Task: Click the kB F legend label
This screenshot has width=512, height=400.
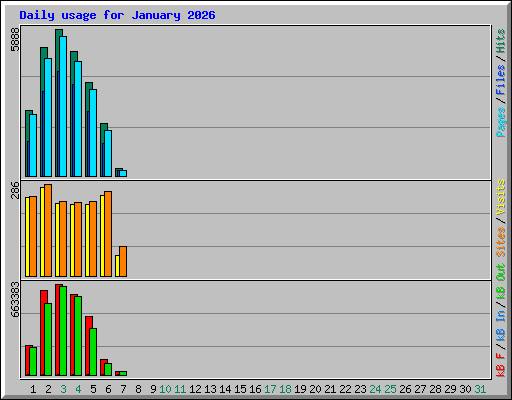Action: [x=501, y=365]
